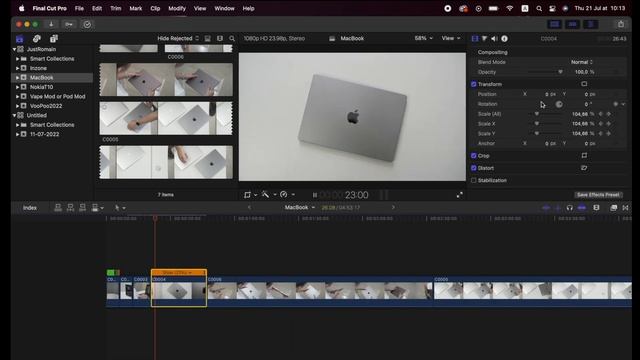Open the Trim menu
The height and width of the screenshot is (360, 640).
pyautogui.click(x=116, y=8)
